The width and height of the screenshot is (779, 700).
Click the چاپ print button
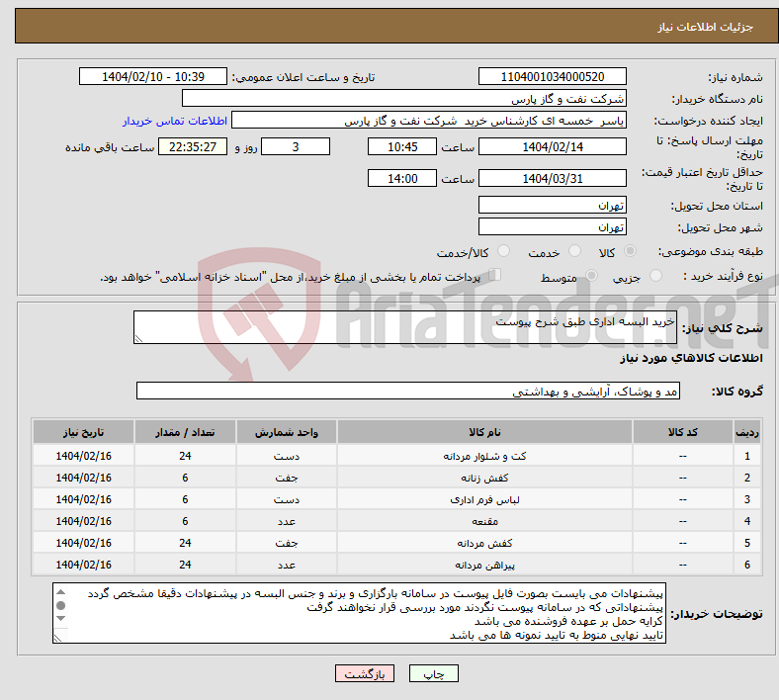coord(434,673)
